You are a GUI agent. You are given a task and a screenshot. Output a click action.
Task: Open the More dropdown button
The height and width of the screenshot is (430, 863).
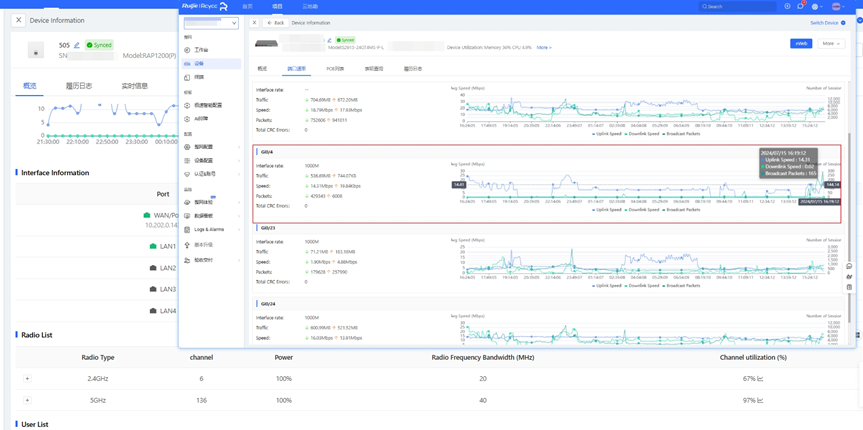830,44
